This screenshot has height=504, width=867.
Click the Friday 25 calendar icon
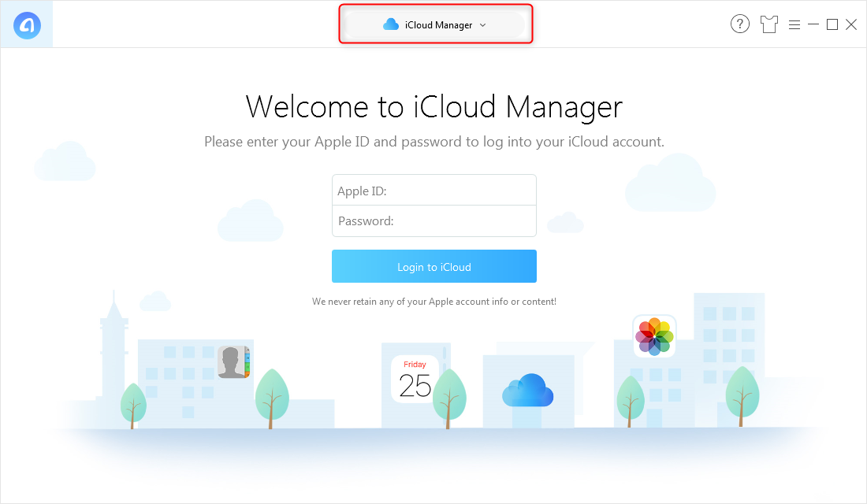pyautogui.click(x=415, y=379)
